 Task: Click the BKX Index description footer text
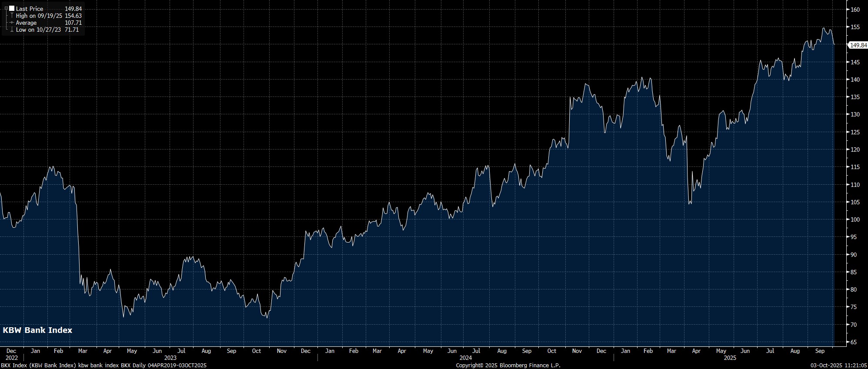103,366
